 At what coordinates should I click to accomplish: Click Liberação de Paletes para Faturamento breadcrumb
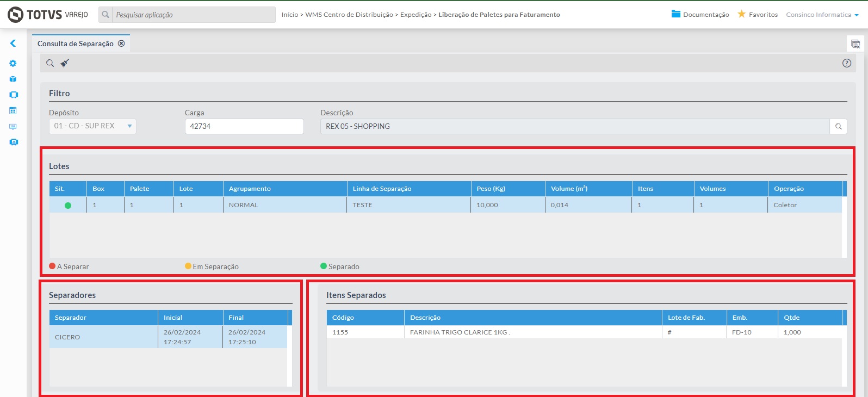point(499,15)
